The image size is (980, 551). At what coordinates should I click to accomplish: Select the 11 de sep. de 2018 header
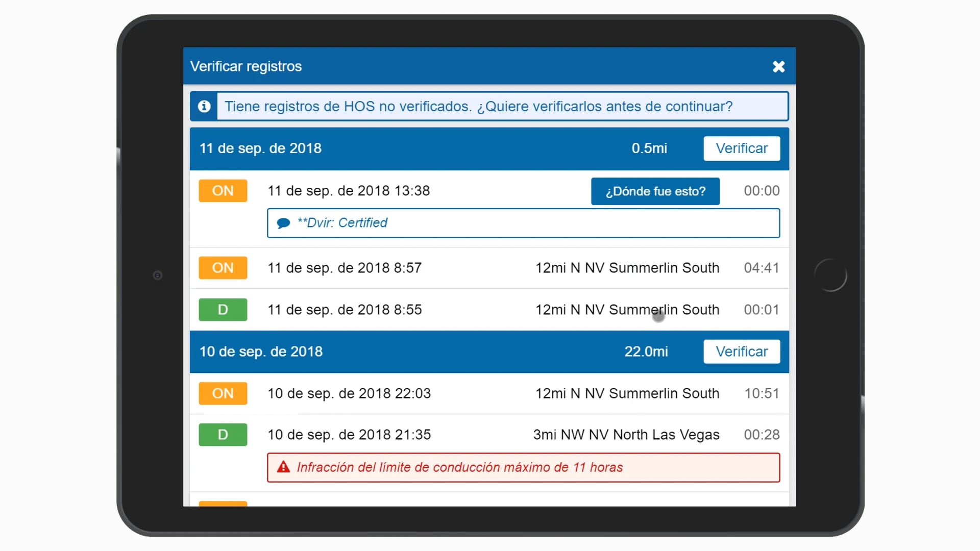point(260,148)
